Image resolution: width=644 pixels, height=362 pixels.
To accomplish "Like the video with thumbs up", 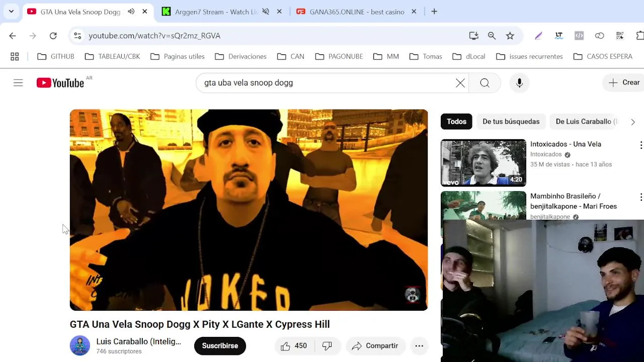I will [x=294, y=346].
